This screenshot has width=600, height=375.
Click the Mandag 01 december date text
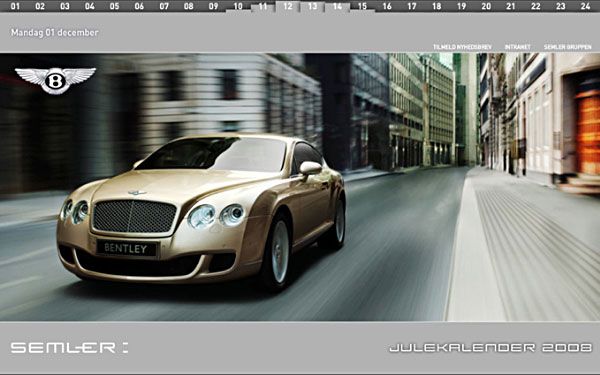55,33
